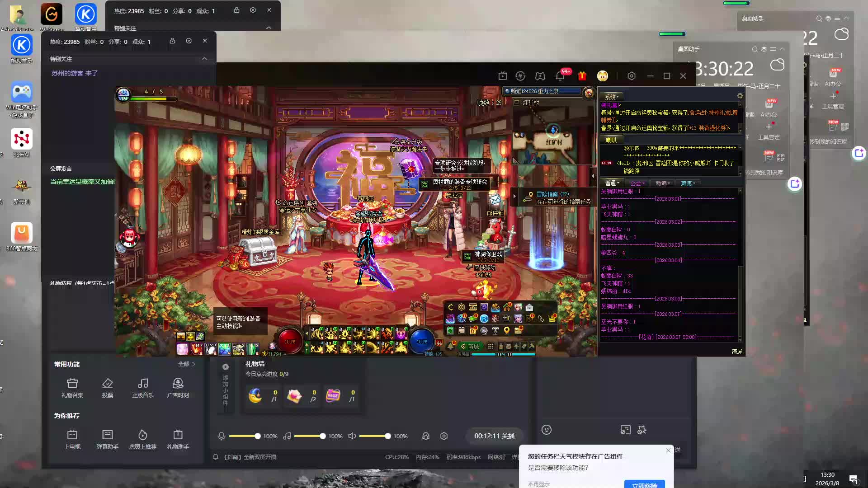The image size is (868, 488).
Task: Click the 红矿村 minimap thumbnail
Action: (x=553, y=137)
